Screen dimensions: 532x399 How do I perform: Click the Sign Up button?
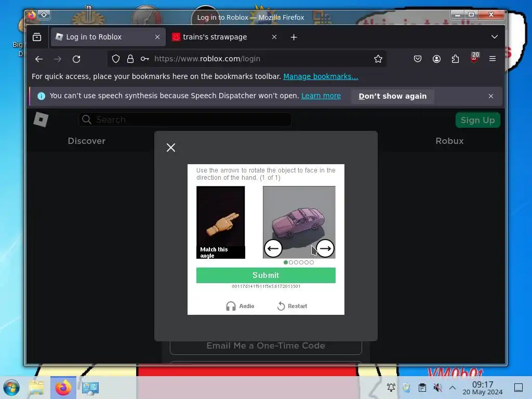click(477, 120)
